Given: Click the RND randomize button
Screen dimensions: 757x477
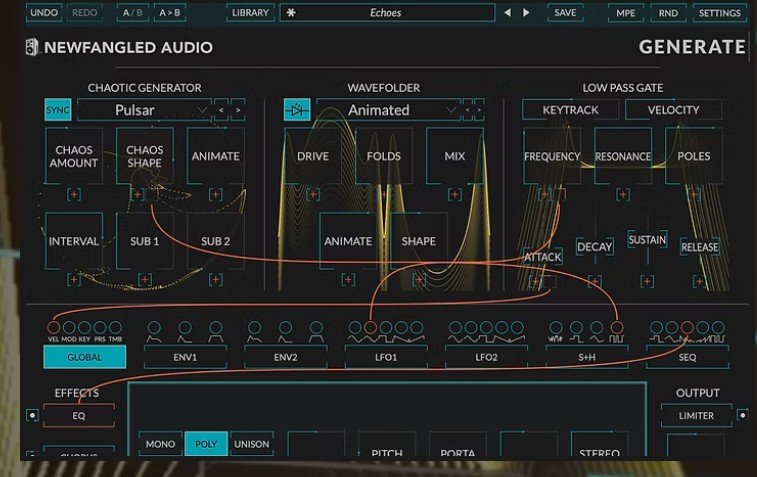Looking at the screenshot, I should click(668, 13).
